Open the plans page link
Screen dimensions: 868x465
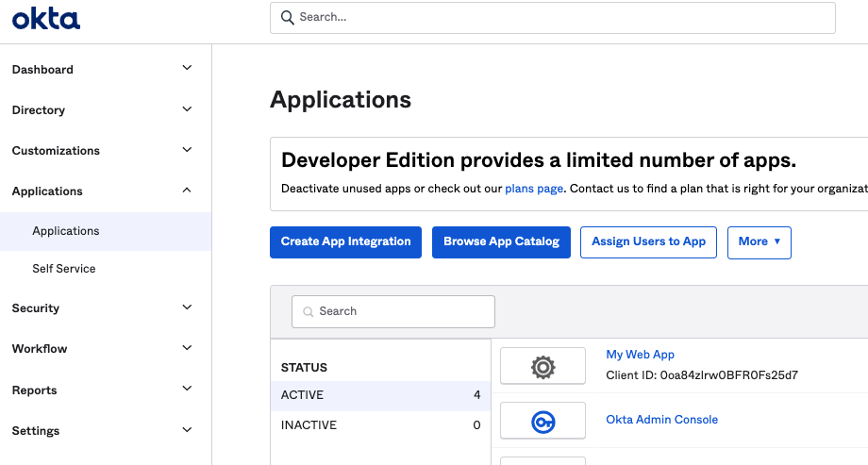534,189
